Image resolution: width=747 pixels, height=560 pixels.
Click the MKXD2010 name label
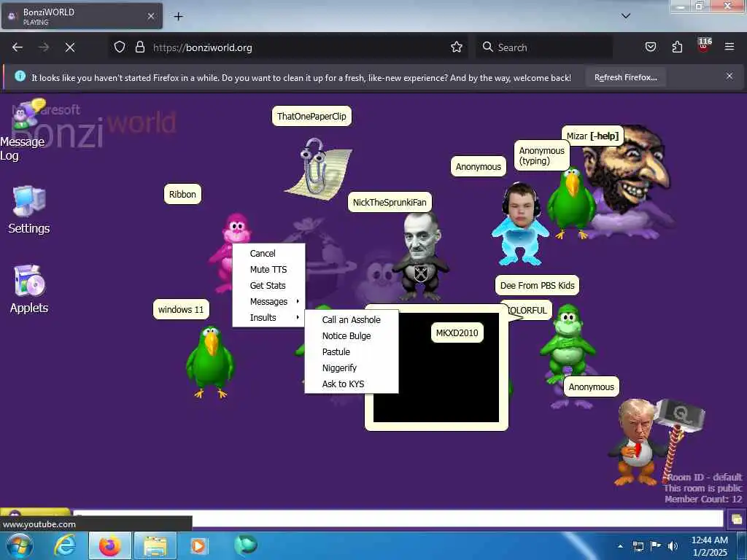pyautogui.click(x=457, y=332)
